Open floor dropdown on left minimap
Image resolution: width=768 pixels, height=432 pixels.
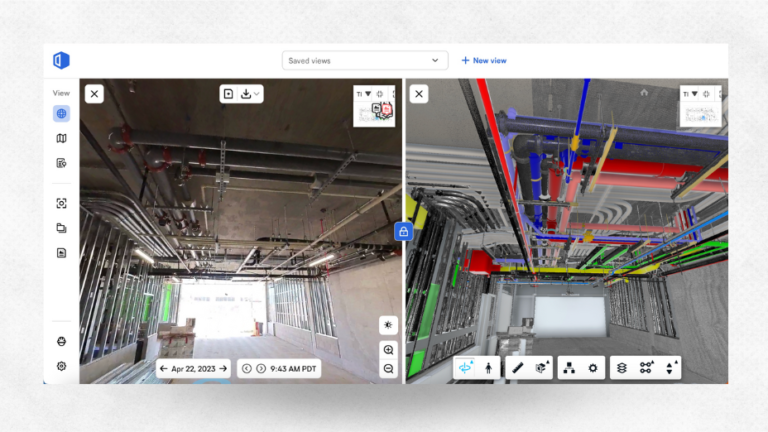click(x=363, y=94)
